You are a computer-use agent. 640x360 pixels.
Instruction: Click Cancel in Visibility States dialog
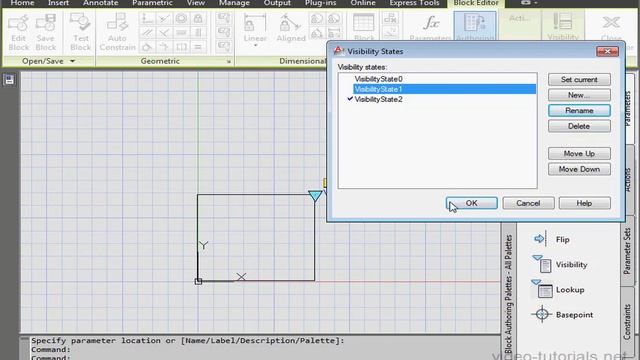(x=528, y=203)
